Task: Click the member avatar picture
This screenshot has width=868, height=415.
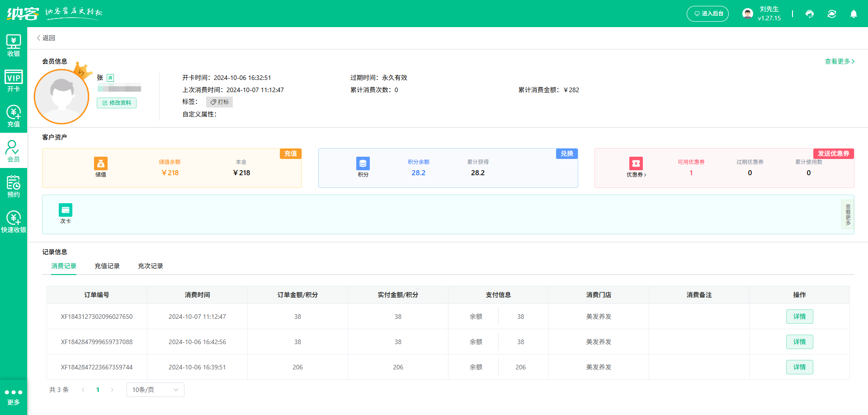Action: 61,96
